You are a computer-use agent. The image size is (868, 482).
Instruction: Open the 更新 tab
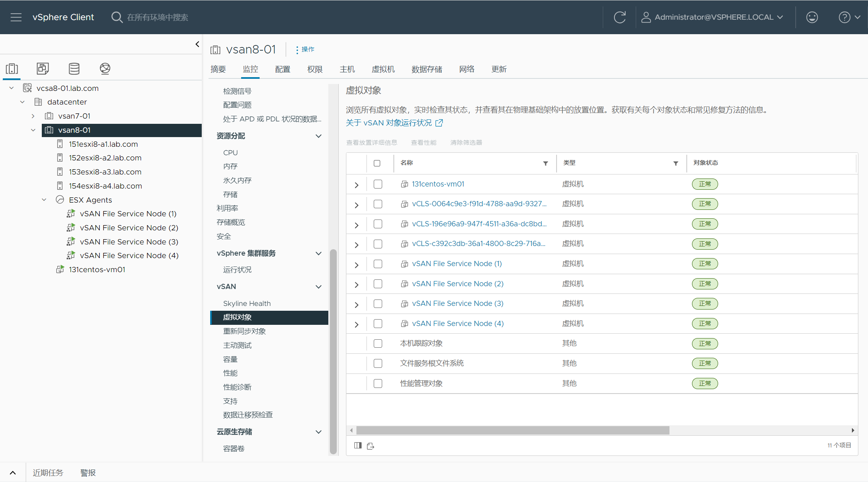pyautogui.click(x=499, y=69)
